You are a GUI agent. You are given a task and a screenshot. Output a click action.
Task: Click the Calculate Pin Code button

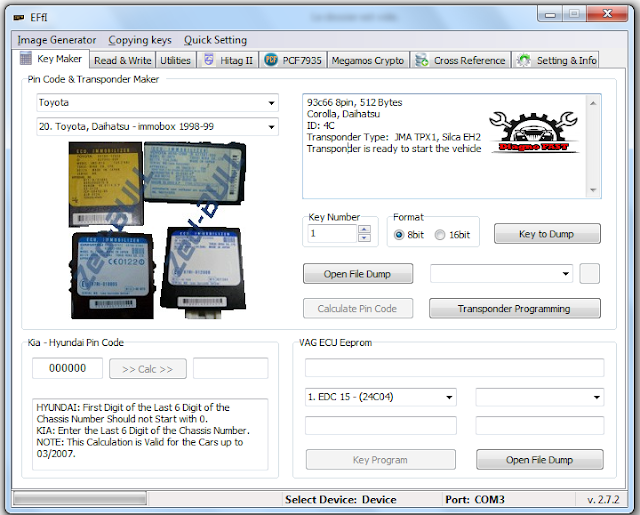(358, 309)
